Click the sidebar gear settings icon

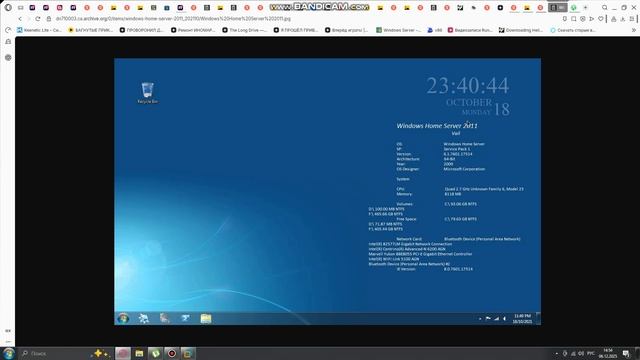point(8,58)
